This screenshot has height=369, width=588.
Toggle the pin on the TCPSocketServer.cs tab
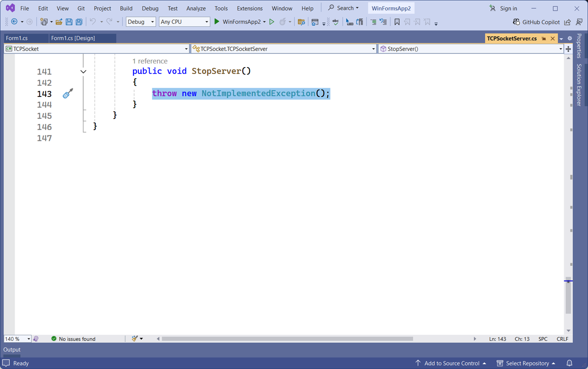point(543,38)
